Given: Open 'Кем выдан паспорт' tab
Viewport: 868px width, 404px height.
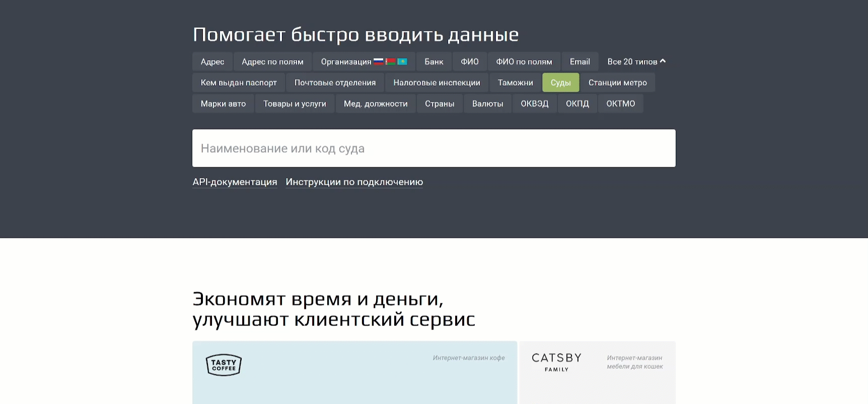Looking at the screenshot, I should 239,83.
